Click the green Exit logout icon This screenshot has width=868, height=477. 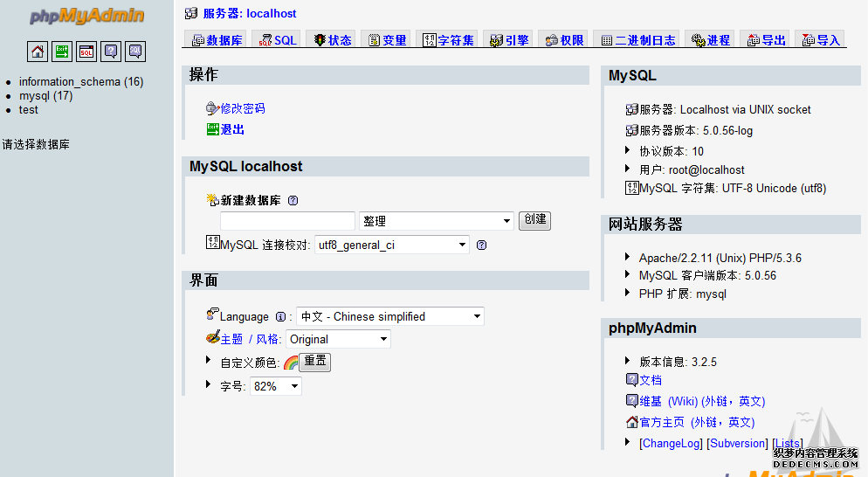coord(62,52)
